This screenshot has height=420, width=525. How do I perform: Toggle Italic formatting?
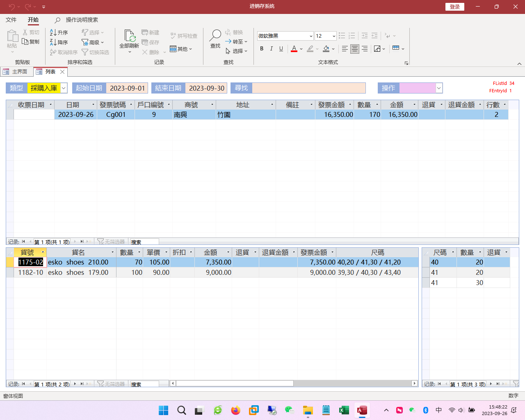click(271, 49)
